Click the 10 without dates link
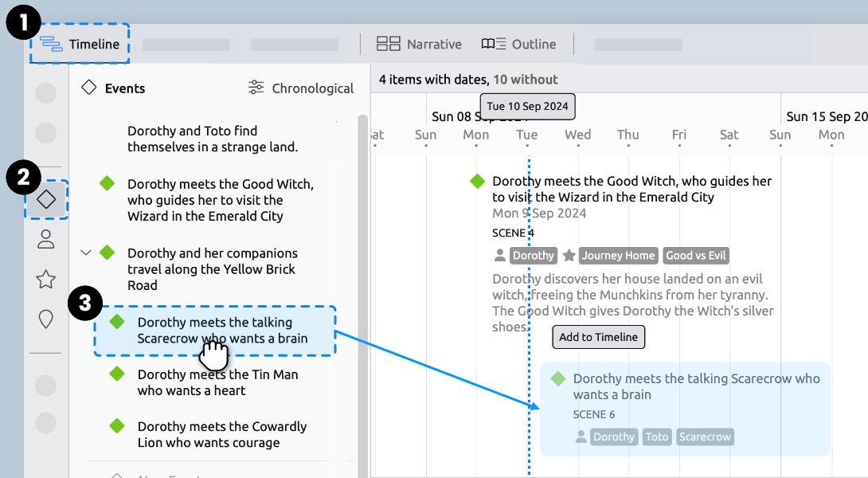This screenshot has width=868, height=478. pyautogui.click(x=526, y=79)
